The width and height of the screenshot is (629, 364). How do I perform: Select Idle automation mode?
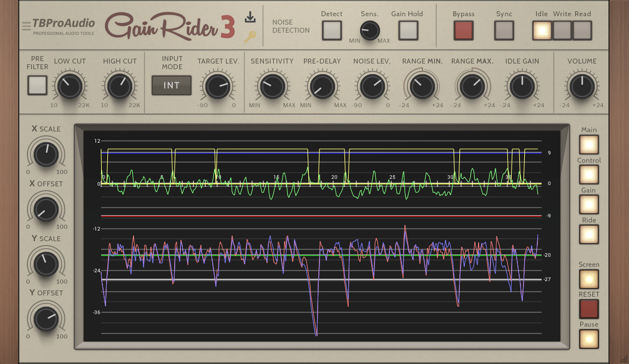pyautogui.click(x=542, y=31)
